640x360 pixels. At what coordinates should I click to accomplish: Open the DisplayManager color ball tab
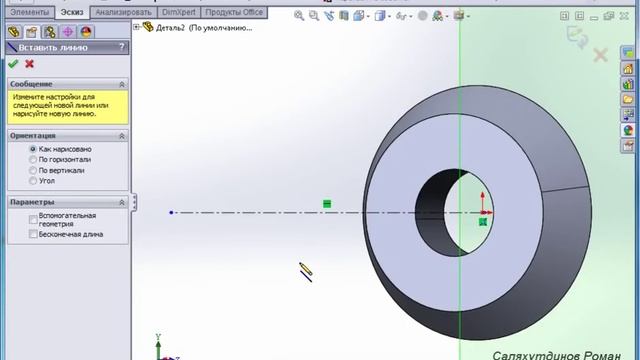click(x=86, y=32)
